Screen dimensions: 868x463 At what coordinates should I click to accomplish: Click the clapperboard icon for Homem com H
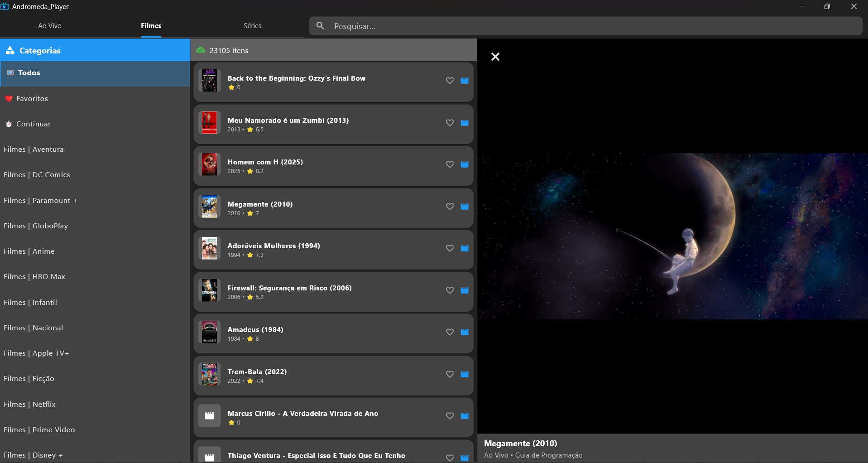(x=465, y=164)
